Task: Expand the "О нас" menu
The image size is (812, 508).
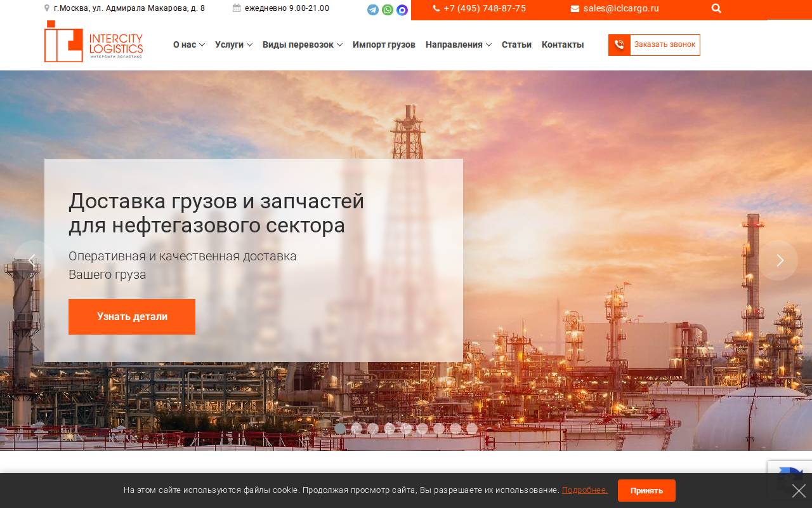Action: 189,44
